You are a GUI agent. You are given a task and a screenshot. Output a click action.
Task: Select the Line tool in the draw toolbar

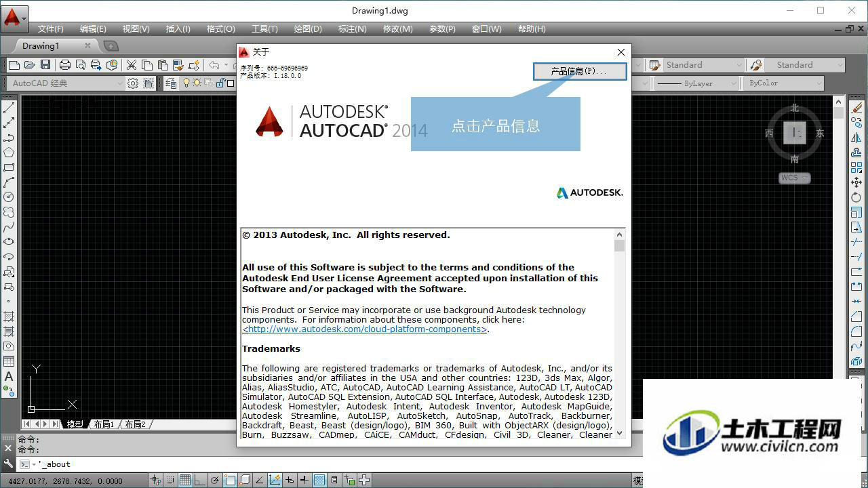[9, 107]
